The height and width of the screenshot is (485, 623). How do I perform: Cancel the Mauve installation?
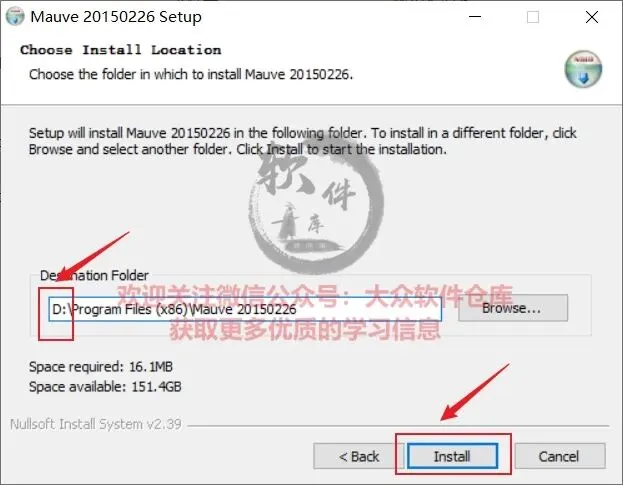point(560,456)
